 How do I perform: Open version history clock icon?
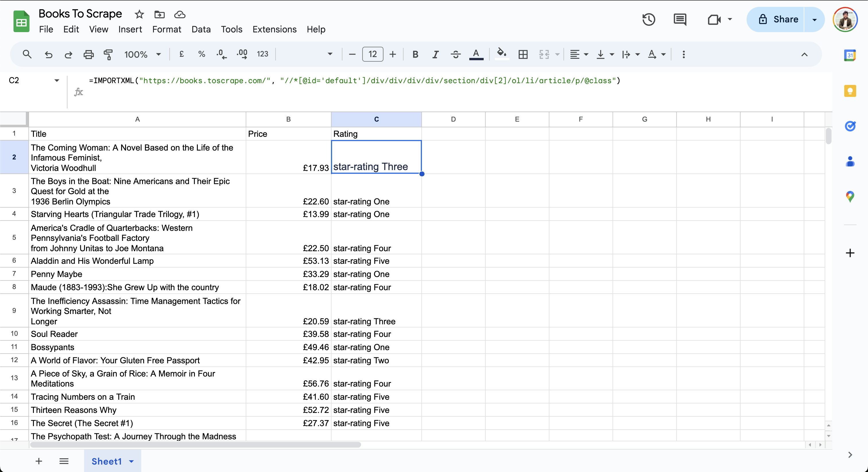(x=648, y=19)
